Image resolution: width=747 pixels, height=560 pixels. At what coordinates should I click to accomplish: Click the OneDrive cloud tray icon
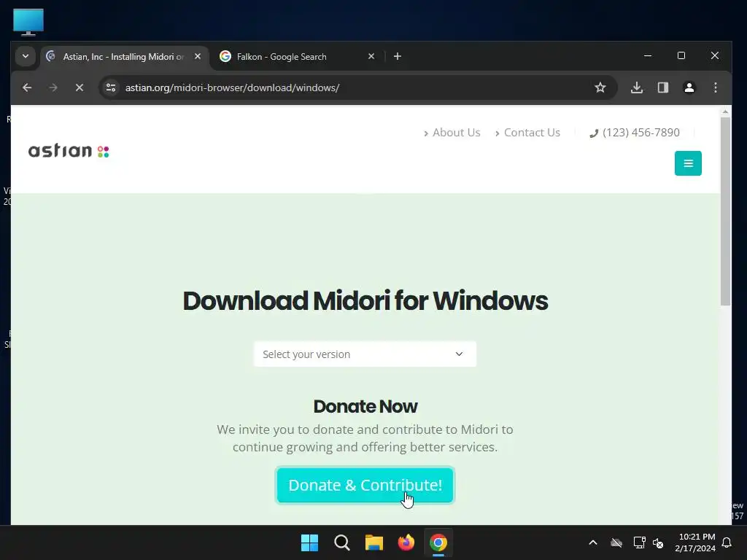pyautogui.click(x=616, y=542)
